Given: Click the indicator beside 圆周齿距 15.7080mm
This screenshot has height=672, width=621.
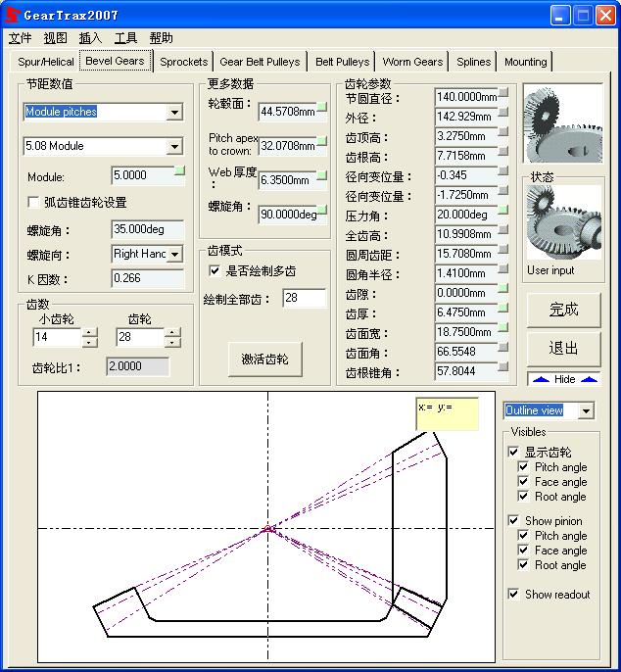Looking at the screenshot, I should click(503, 249).
